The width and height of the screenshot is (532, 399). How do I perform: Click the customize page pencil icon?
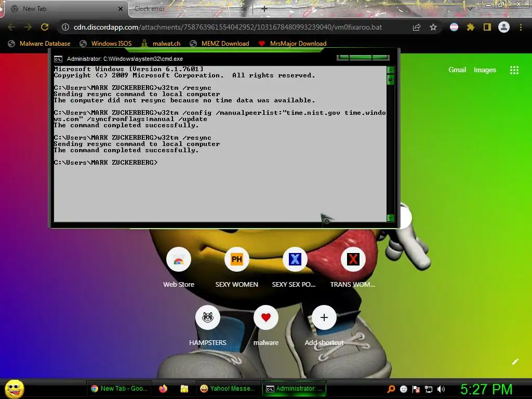pyautogui.click(x=515, y=362)
